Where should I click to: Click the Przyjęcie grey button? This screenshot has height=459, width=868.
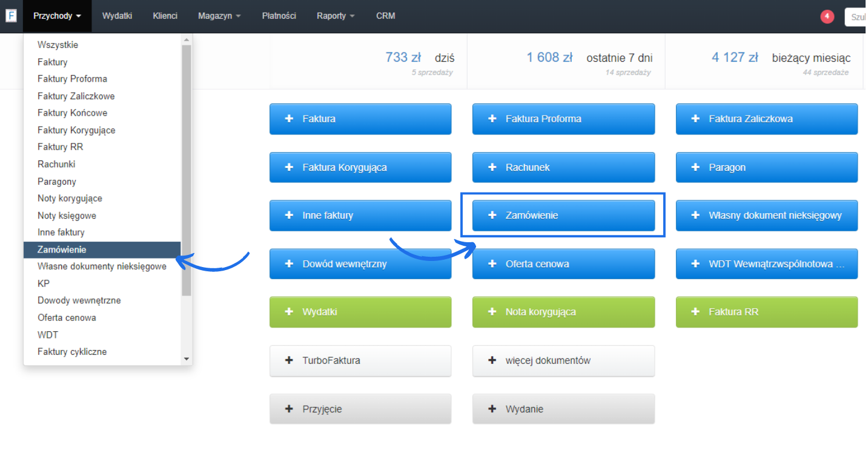[x=360, y=409]
